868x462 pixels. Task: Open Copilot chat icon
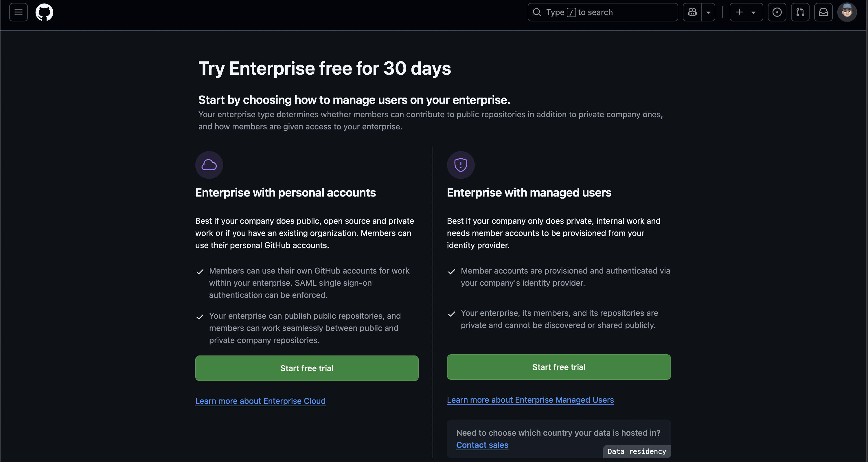[692, 12]
